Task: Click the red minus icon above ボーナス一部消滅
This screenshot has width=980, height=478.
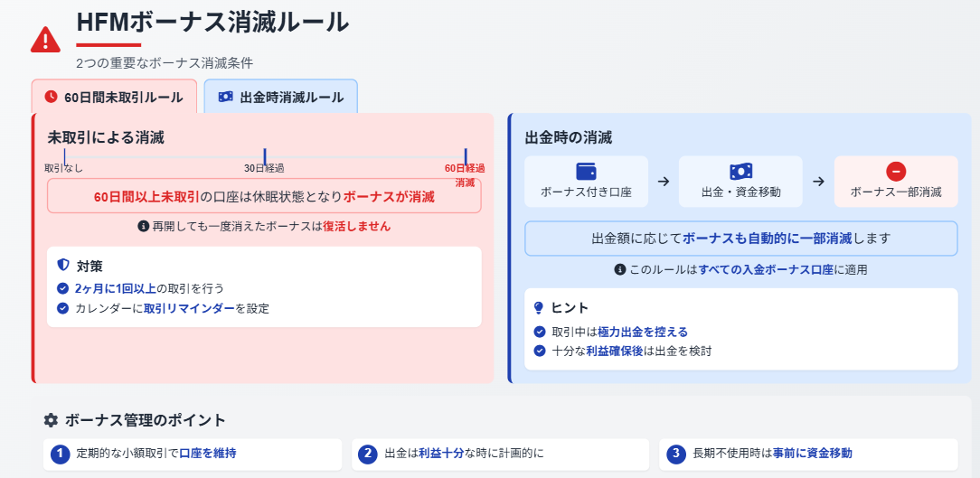Action: (x=896, y=171)
